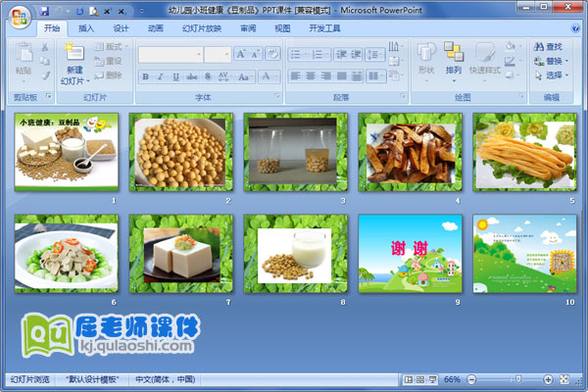Click the Help question mark icon
Viewport: 588px width, 392px height.
tap(575, 28)
